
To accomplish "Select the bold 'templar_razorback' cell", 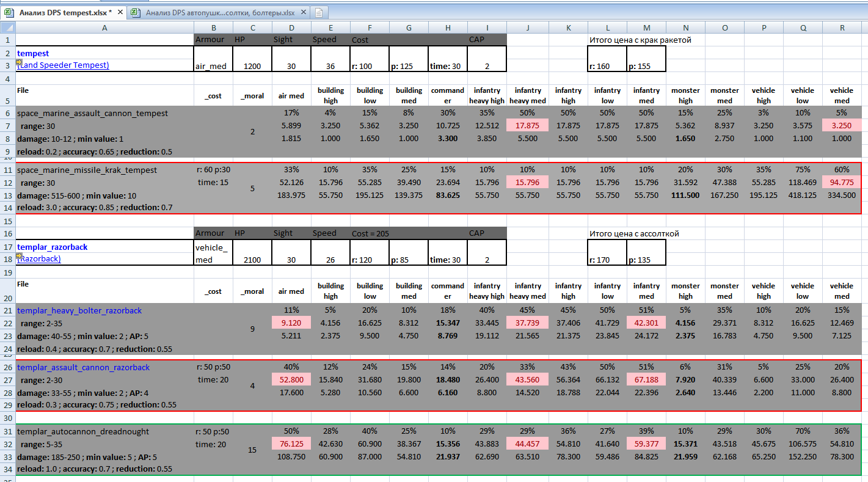I will point(104,247).
